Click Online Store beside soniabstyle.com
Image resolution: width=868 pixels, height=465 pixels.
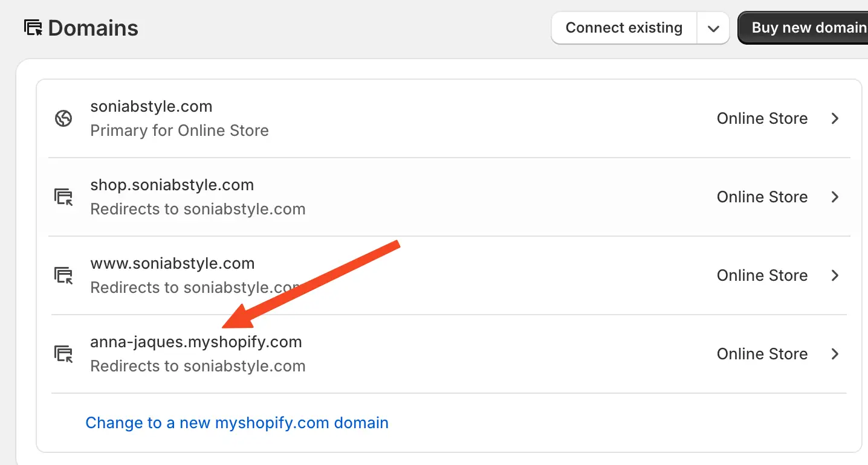[762, 118]
